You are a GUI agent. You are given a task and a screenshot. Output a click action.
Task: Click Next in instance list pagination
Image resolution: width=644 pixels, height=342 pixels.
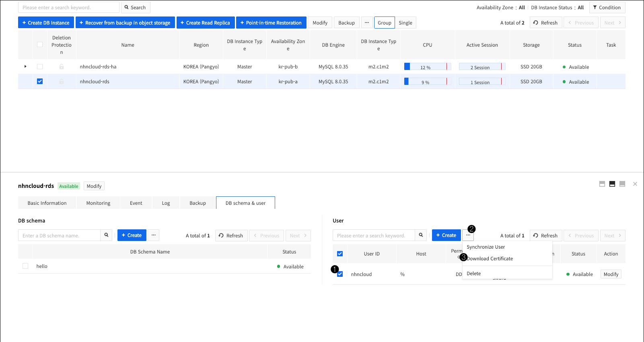point(613,23)
